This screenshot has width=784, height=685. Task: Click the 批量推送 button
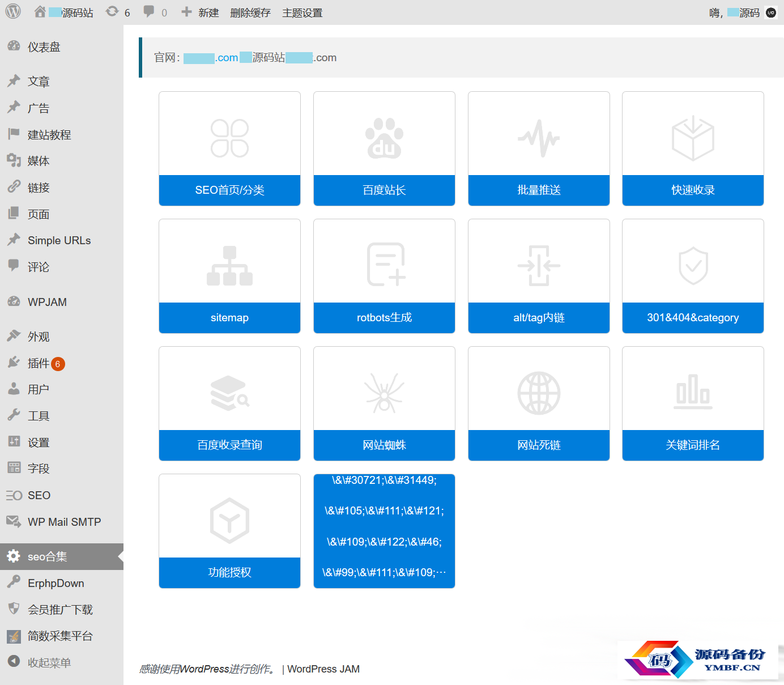pos(539,190)
